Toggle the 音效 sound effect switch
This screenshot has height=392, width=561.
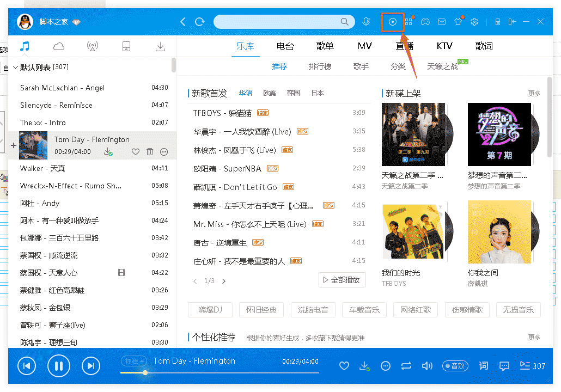click(455, 365)
